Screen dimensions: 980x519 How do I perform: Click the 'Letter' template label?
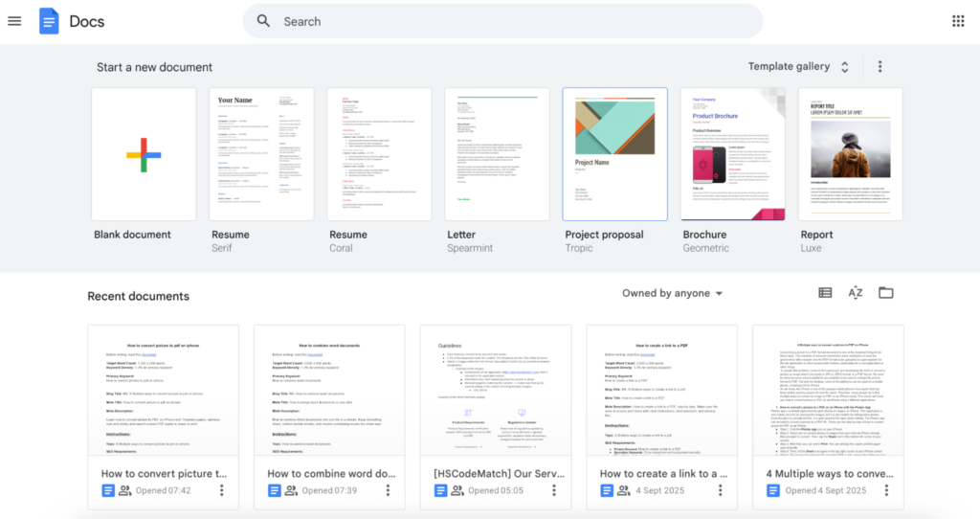461,235
